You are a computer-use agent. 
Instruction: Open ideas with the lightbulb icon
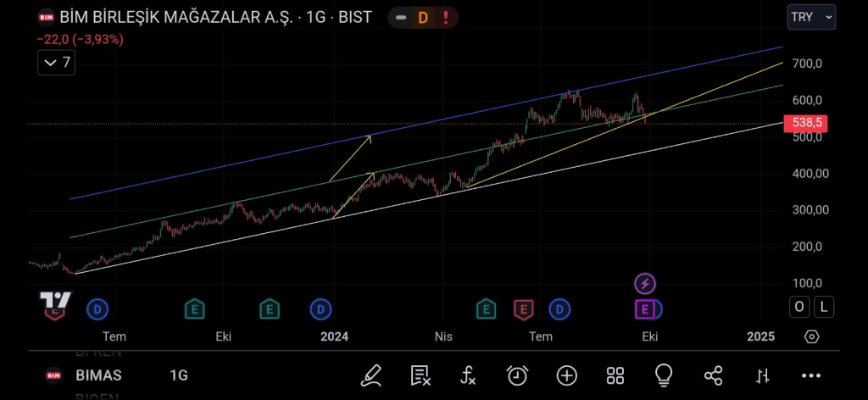[x=663, y=375]
